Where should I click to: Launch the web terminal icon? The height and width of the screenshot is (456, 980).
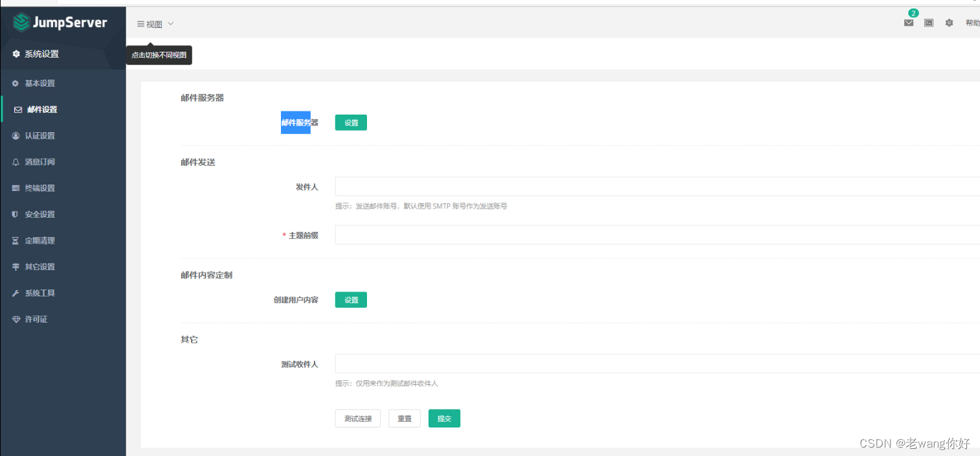pyautogui.click(x=929, y=23)
